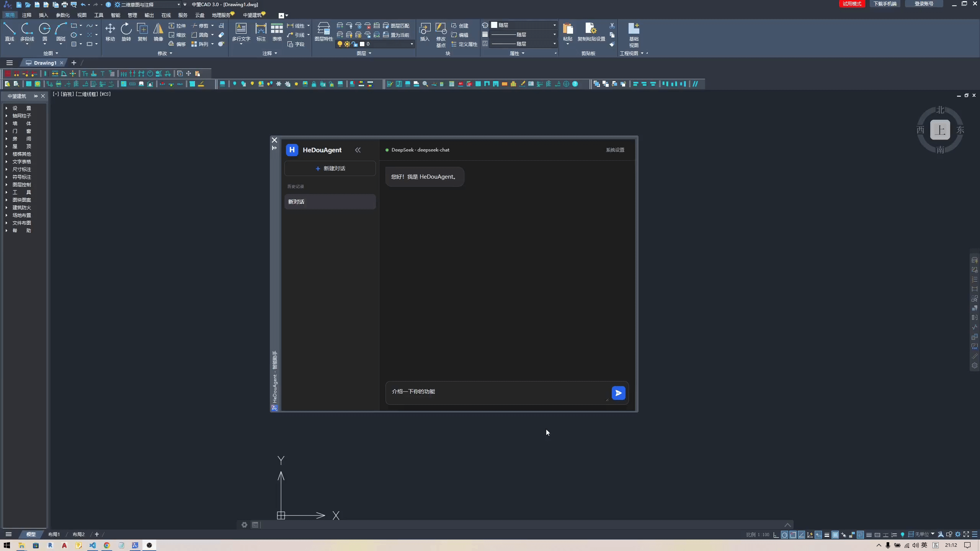Select the Circle (圆) tool
Image resolution: width=980 pixels, height=551 pixels.
pos(45,32)
